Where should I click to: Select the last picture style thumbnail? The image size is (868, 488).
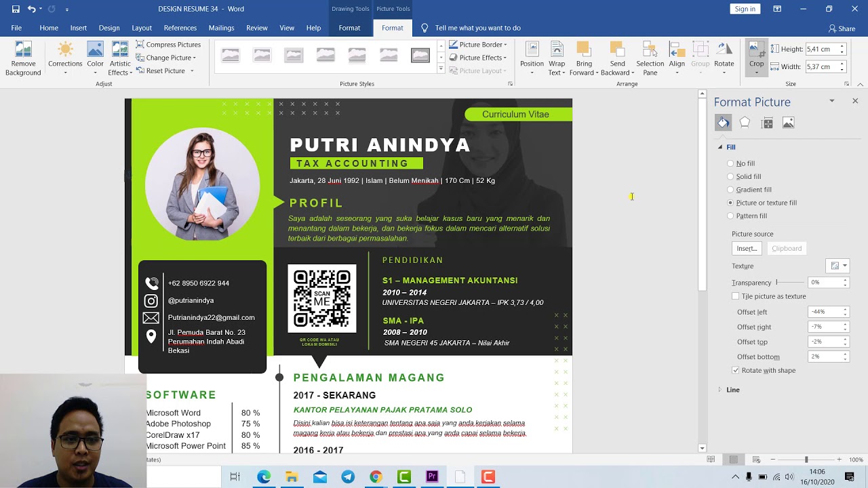click(420, 56)
